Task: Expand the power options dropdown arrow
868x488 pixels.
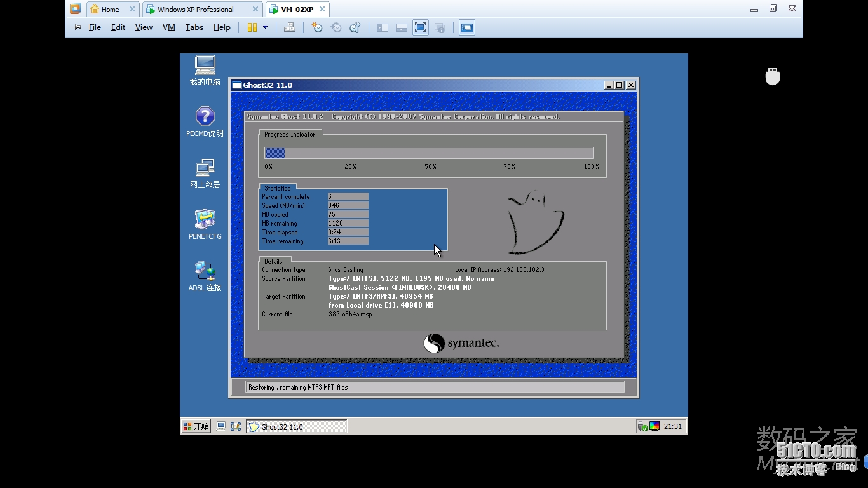Action: tap(265, 27)
